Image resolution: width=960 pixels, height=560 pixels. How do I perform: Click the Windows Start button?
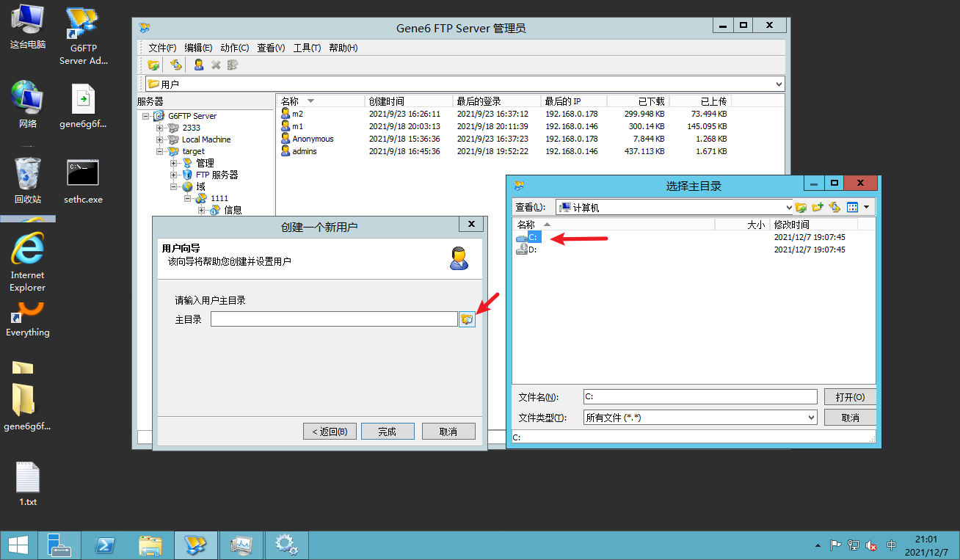18,545
